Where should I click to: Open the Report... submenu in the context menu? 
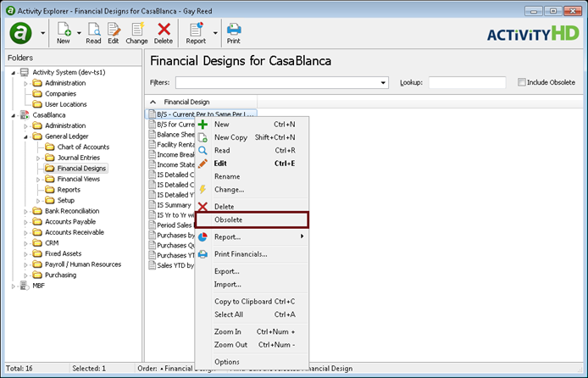[252, 237]
